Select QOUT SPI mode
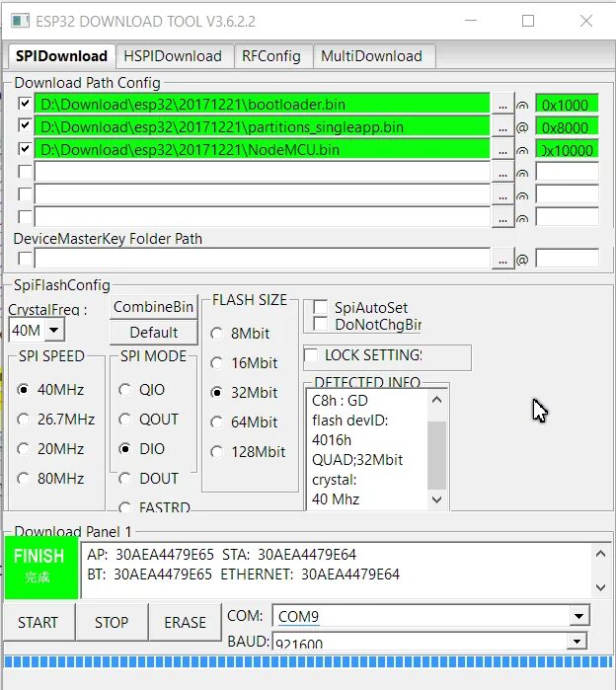 (125, 419)
